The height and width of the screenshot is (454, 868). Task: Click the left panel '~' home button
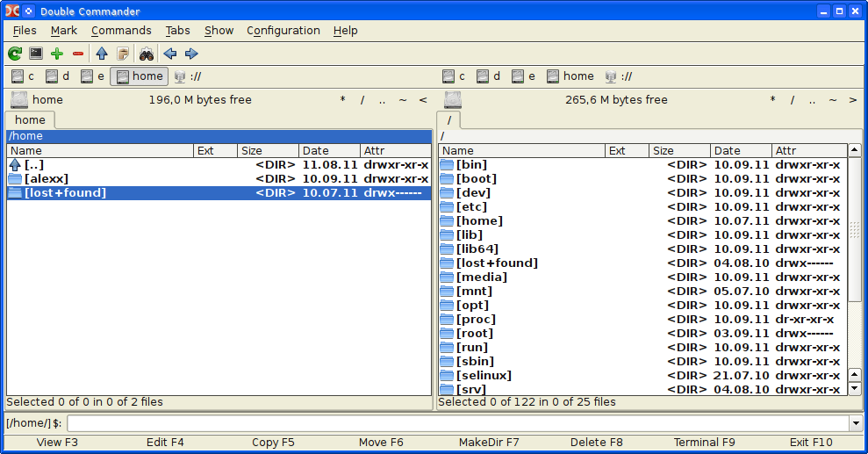click(403, 100)
